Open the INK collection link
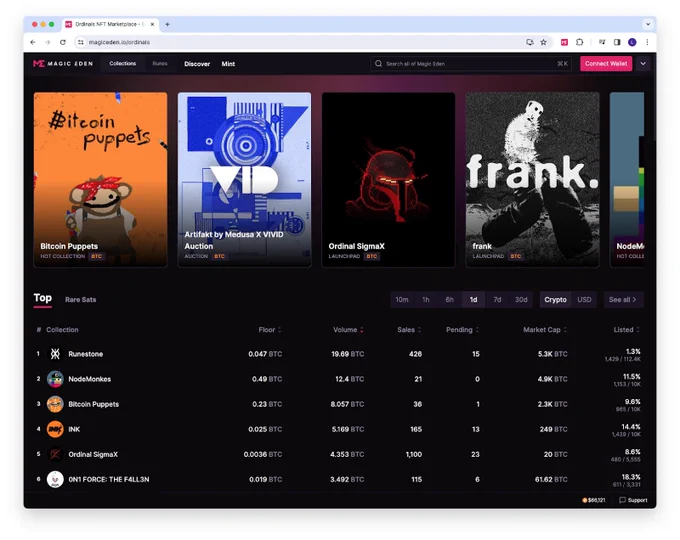 coord(74,429)
